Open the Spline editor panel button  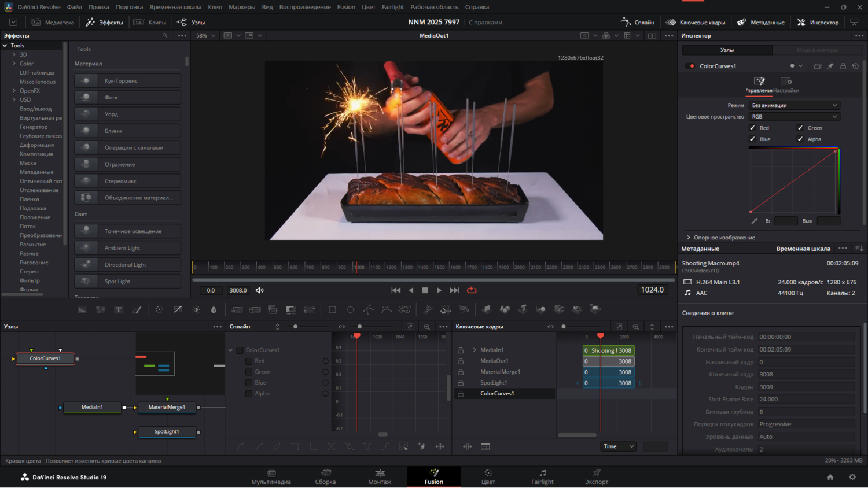pos(638,22)
